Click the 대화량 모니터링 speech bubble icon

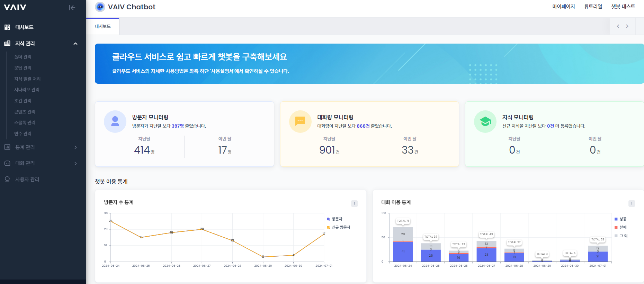click(x=300, y=121)
